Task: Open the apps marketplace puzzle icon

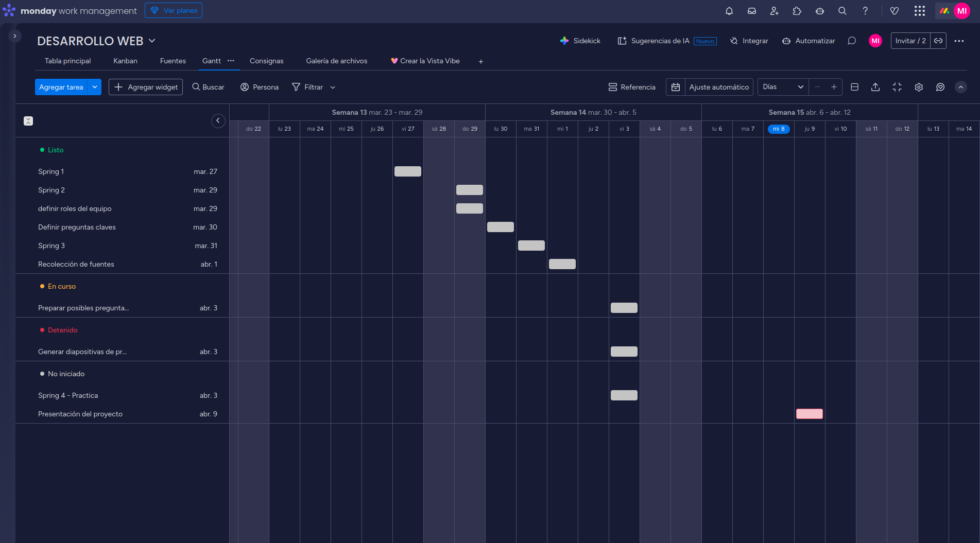Action: coord(797,11)
